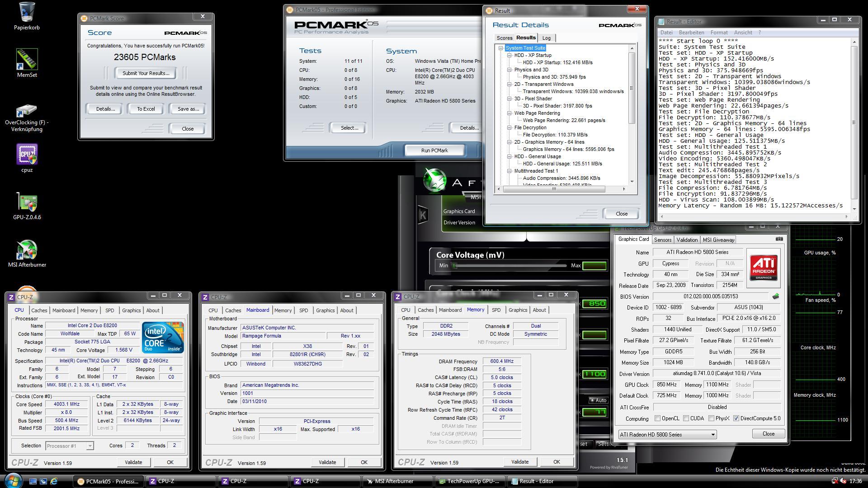Open PCMark Score window title icon menu

[x=84, y=19]
